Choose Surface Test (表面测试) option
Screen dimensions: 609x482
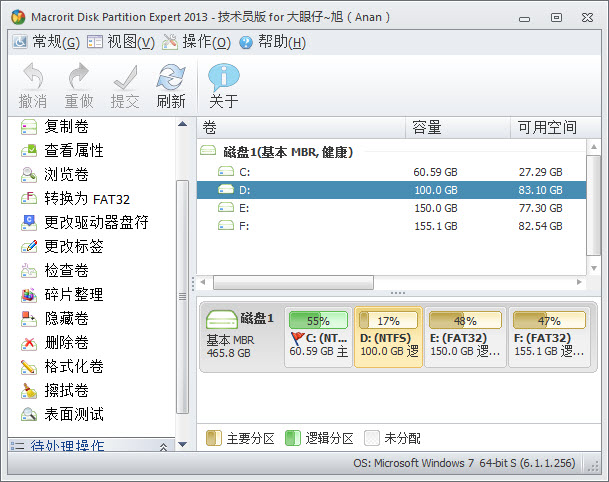click(x=73, y=414)
